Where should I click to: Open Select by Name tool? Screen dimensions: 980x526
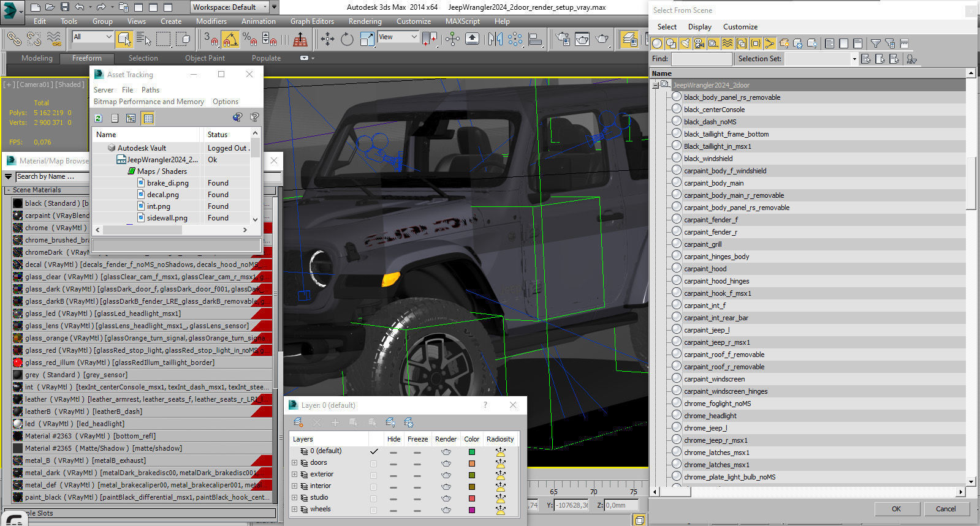tap(144, 39)
